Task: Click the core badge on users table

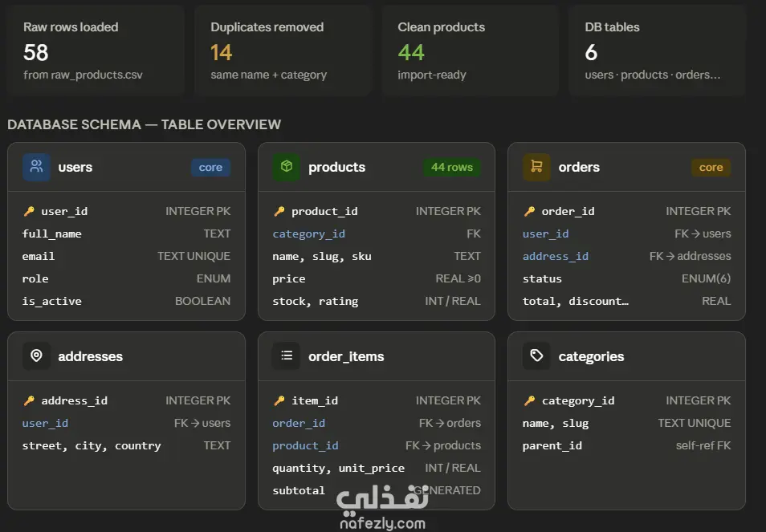Action: pos(210,168)
